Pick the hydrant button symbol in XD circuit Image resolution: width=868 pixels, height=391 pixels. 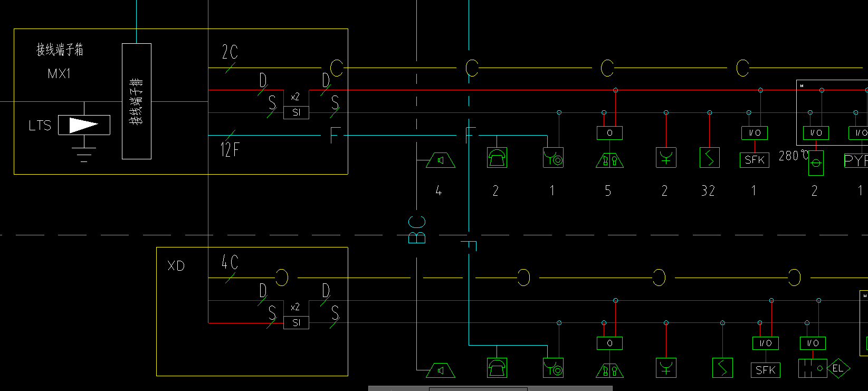609,370
